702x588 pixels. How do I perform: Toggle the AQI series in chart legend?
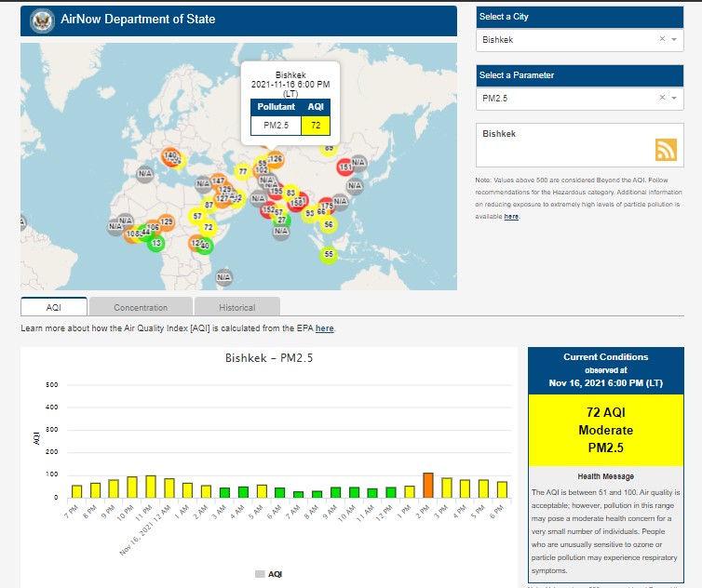point(268,574)
